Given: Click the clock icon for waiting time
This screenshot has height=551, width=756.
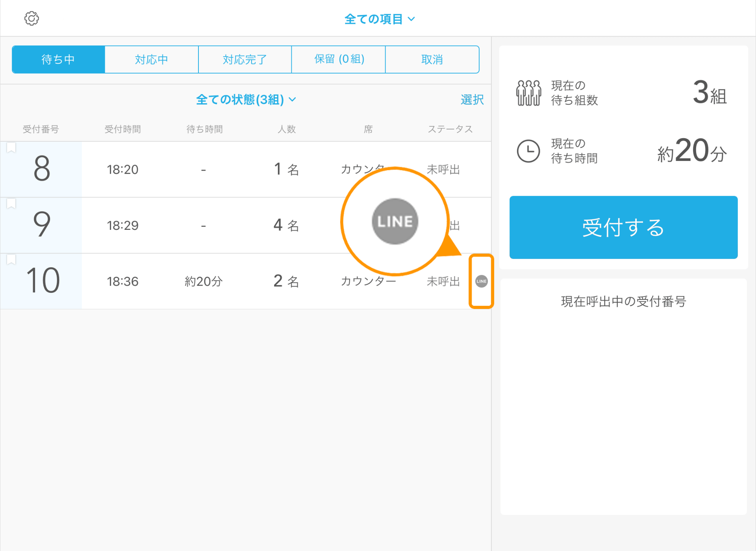Looking at the screenshot, I should point(528,151).
